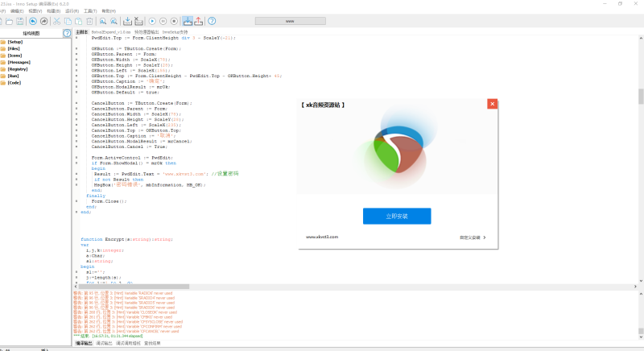This screenshot has width=644, height=351.
Task: Paste with the clipboard icon
Action: [78, 22]
